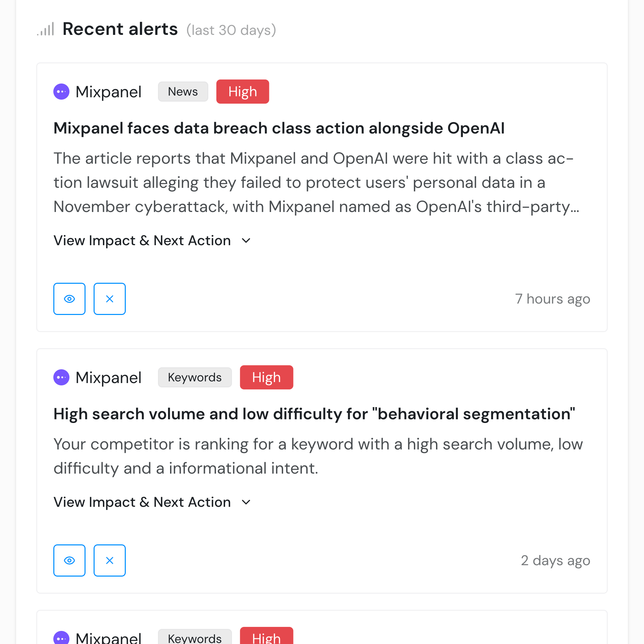Open the behavioral segmentation search volume headline
644x644 pixels.
314,414
